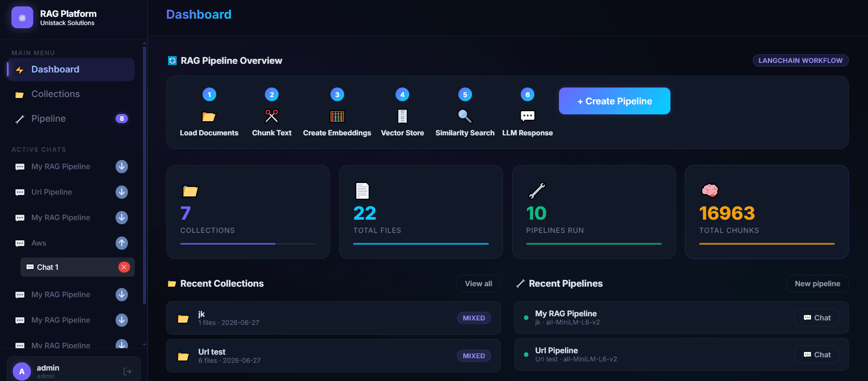Click the Chunk Text scissors icon
The image size is (868, 381).
pos(272,117)
